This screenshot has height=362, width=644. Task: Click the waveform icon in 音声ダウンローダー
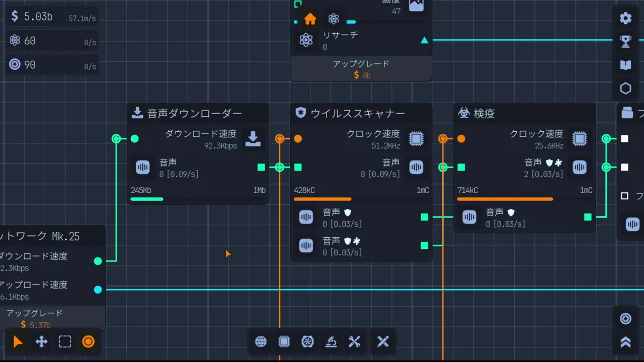[143, 167]
